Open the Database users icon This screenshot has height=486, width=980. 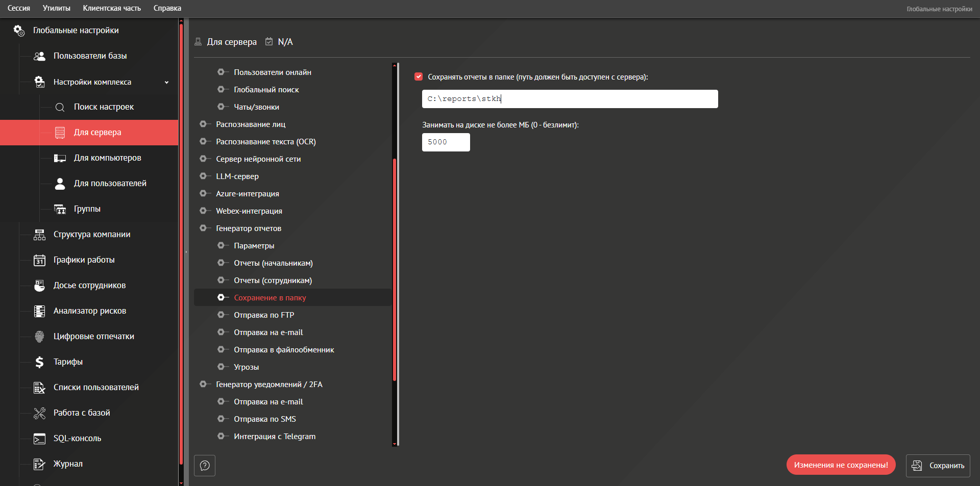pyautogui.click(x=39, y=56)
